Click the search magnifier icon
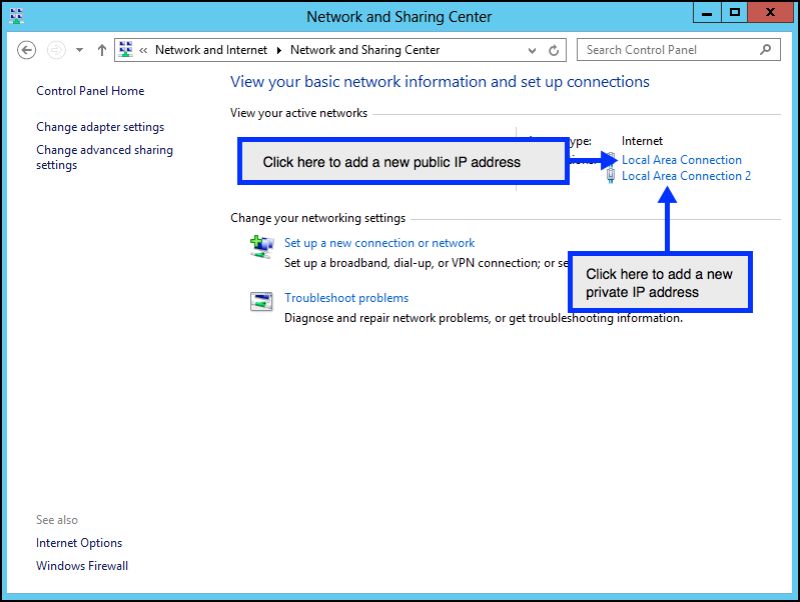This screenshot has width=800, height=602. point(763,49)
